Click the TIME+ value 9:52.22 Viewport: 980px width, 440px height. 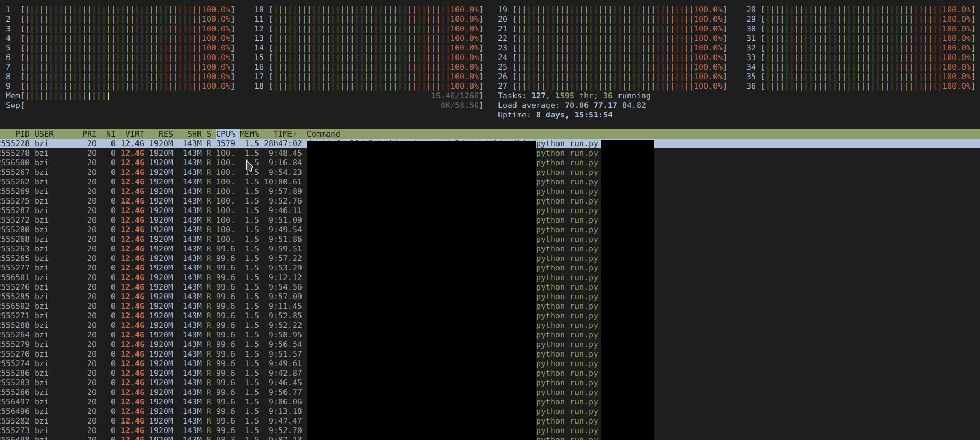click(x=285, y=325)
